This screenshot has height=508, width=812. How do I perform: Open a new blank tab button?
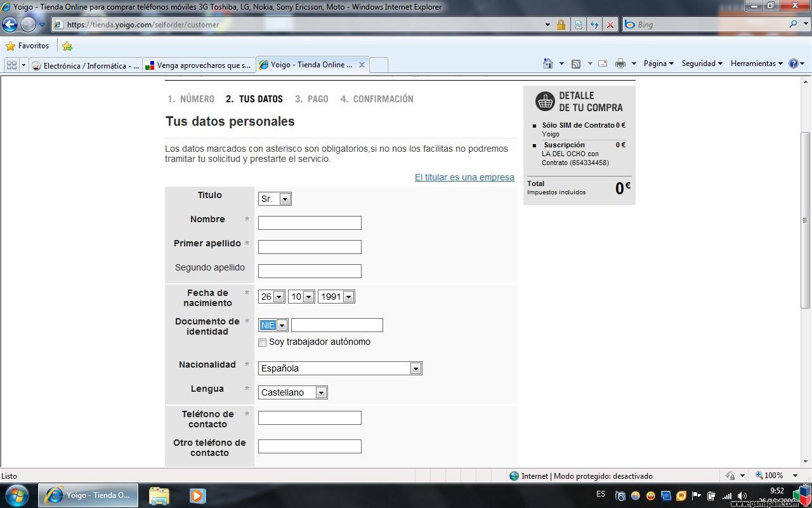coord(379,65)
